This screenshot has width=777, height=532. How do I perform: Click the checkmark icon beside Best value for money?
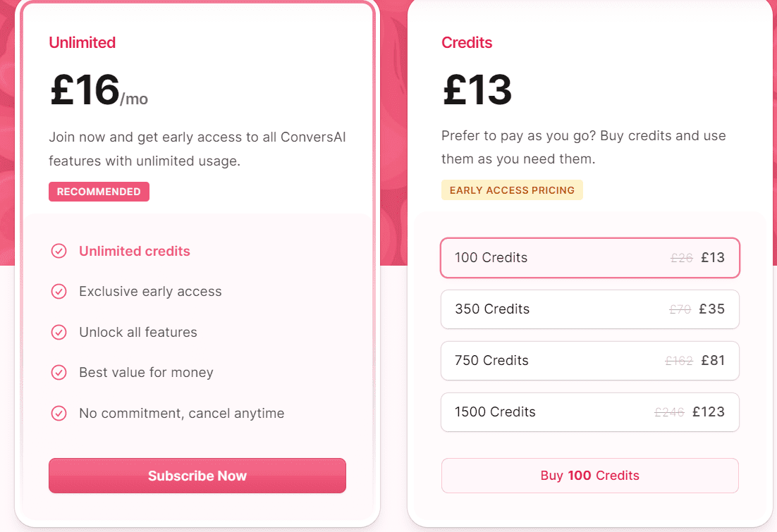click(59, 372)
